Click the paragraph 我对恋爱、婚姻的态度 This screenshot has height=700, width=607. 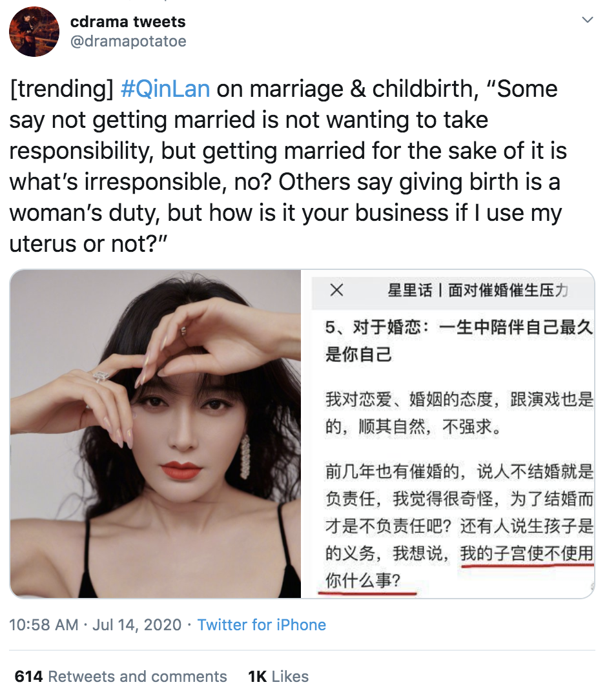[459, 413]
